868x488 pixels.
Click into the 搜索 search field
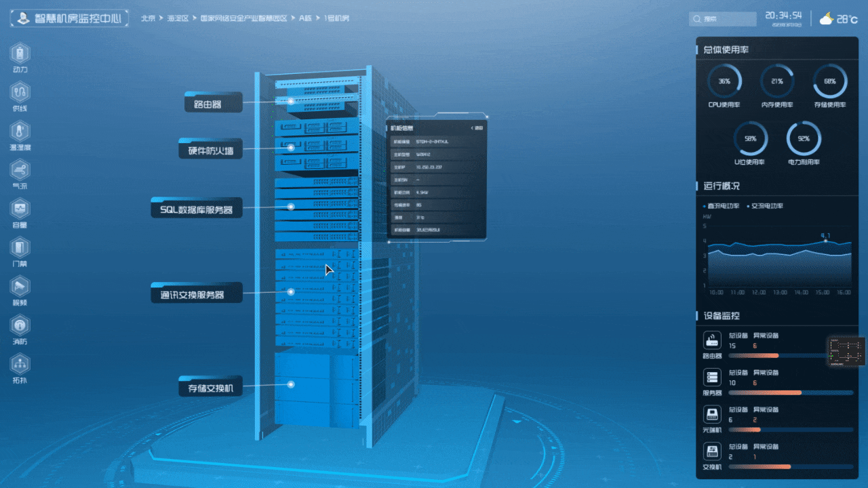(723, 19)
